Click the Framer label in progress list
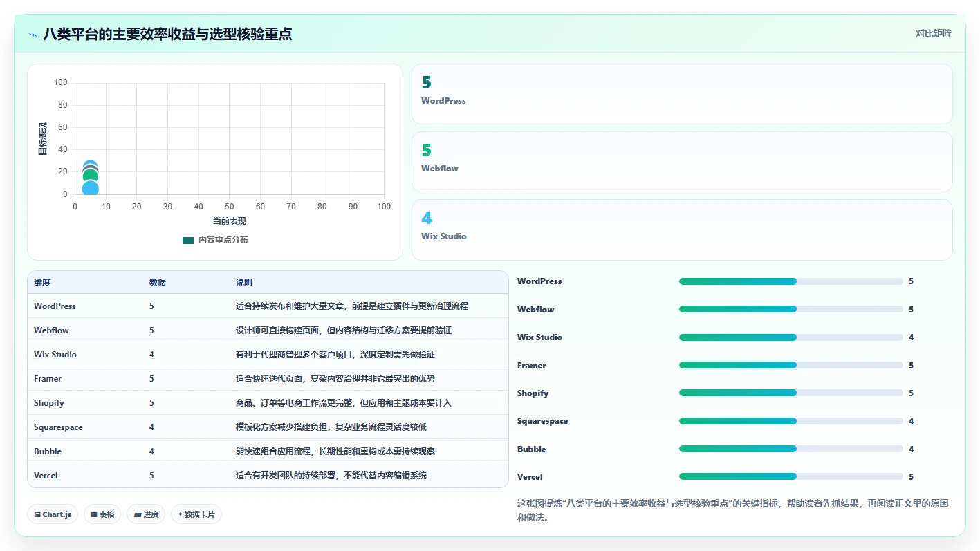Viewport: 980px width, 551px height. pyautogui.click(x=532, y=365)
